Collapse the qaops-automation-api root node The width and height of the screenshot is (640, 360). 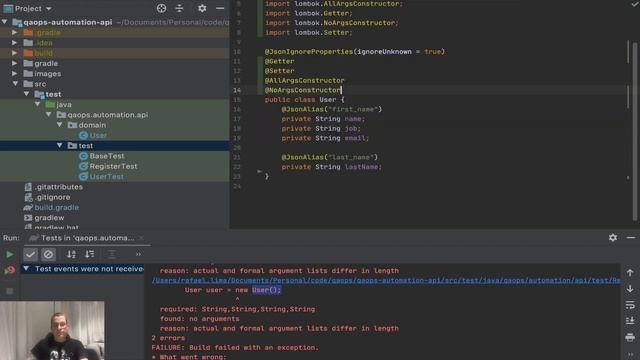5,22
